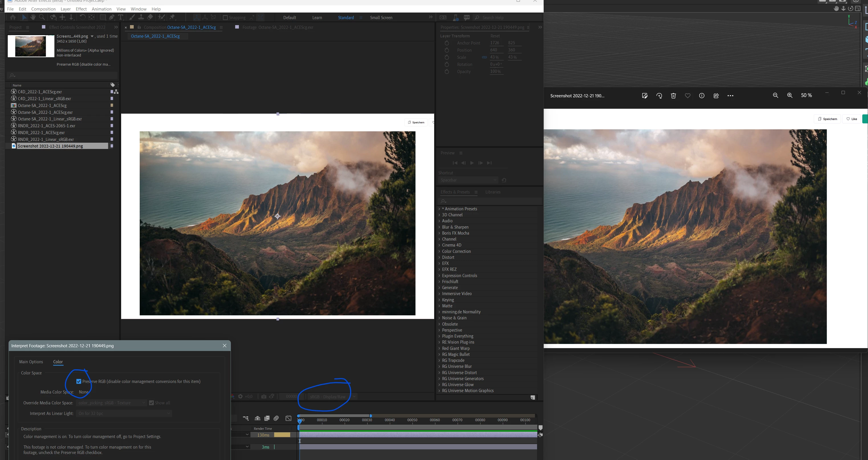Screen dimensions: 868x460
Task: Expand the Keying effects category
Action: tap(448, 300)
